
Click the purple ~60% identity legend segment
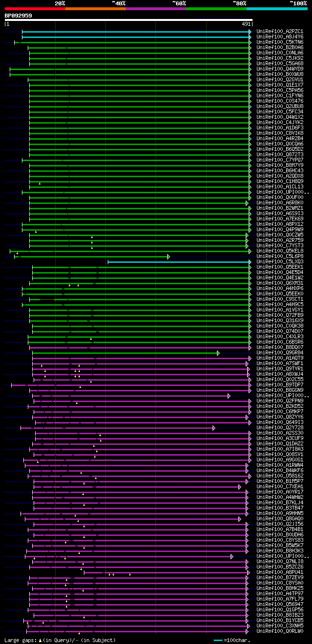tap(156, 9)
